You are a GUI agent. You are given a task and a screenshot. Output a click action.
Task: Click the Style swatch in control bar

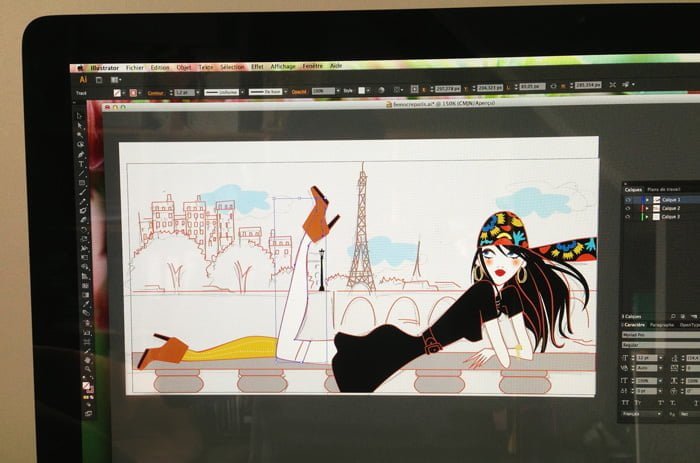pyautogui.click(x=362, y=91)
